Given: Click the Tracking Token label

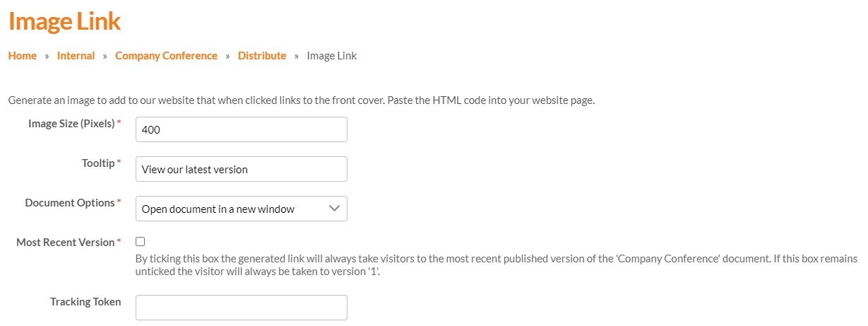Looking at the screenshot, I should click(x=85, y=302).
